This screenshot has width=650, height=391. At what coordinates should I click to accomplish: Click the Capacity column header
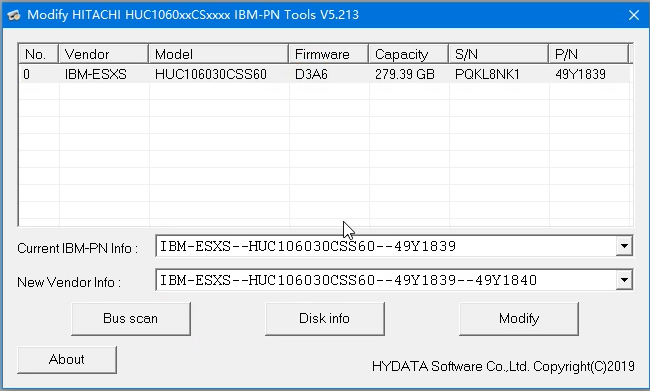[409, 54]
